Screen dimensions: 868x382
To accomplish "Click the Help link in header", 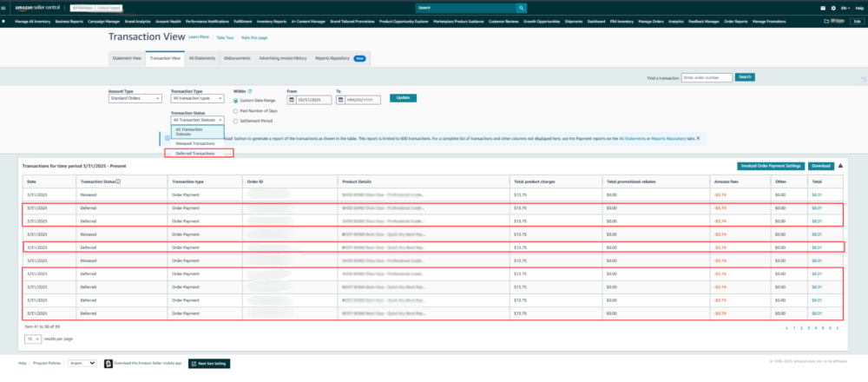I will click(x=859, y=9).
